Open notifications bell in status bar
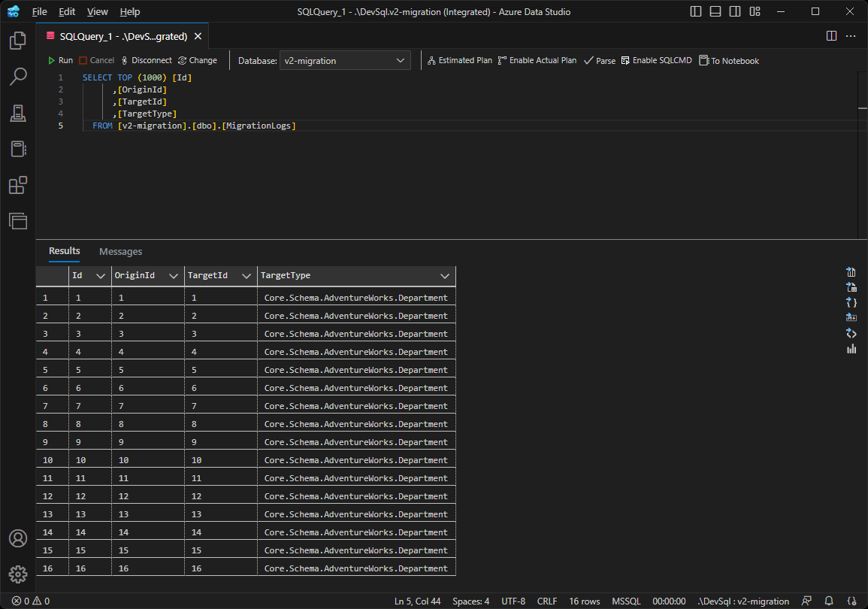The height and width of the screenshot is (609, 868). [x=829, y=601]
